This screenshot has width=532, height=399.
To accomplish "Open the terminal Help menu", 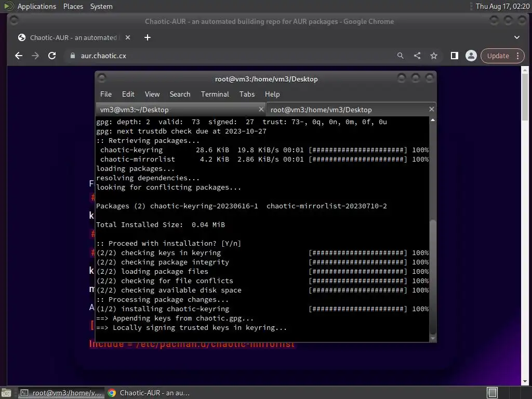I will coord(272,95).
